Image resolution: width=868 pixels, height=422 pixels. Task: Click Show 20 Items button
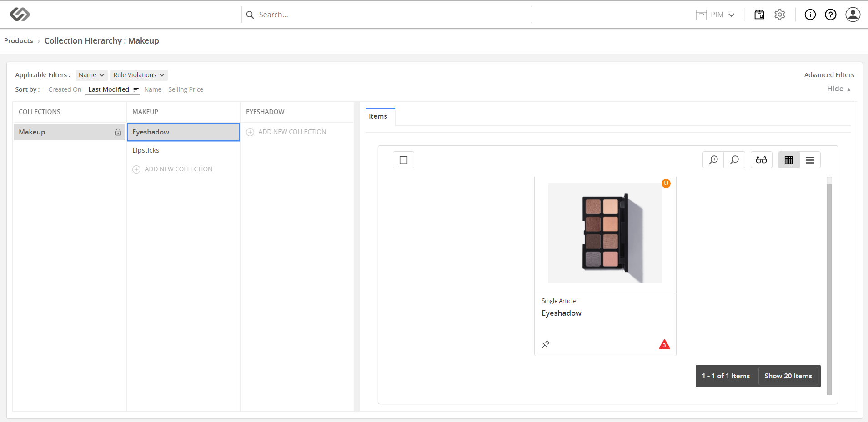click(788, 376)
